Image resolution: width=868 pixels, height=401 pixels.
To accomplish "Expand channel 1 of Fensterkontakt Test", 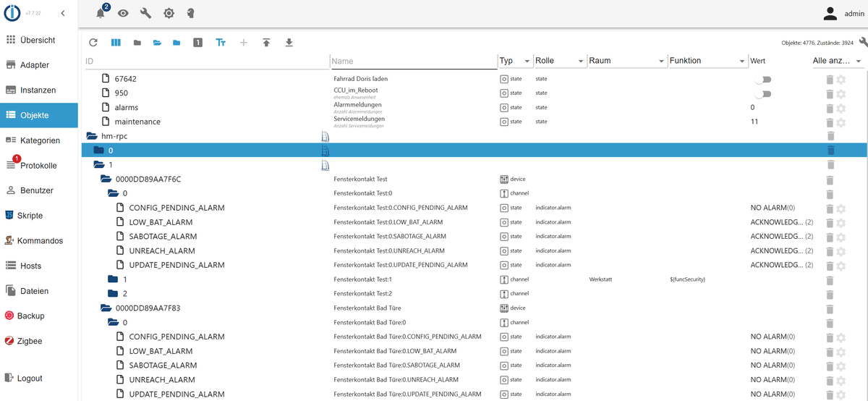I will [112, 279].
